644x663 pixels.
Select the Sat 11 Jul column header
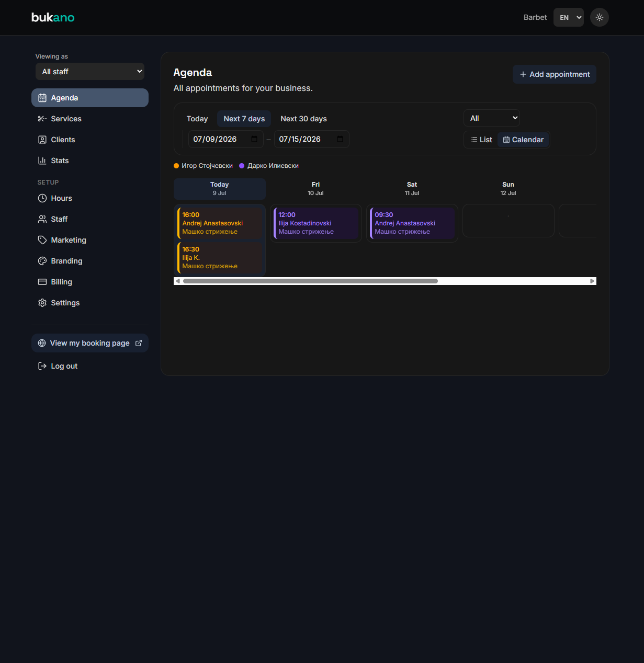tap(412, 189)
